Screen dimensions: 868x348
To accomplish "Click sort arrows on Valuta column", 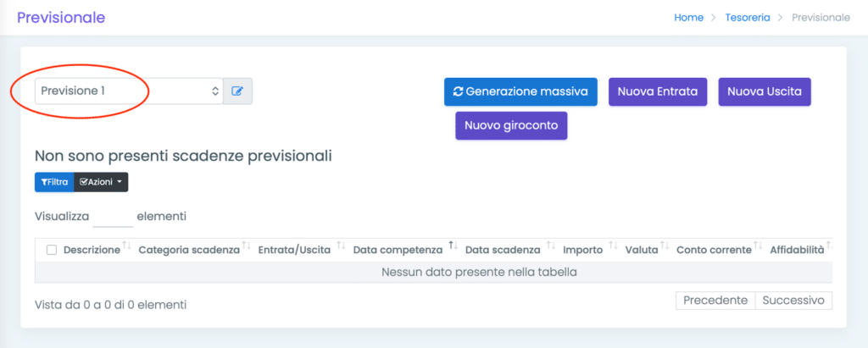I will pos(665,246).
